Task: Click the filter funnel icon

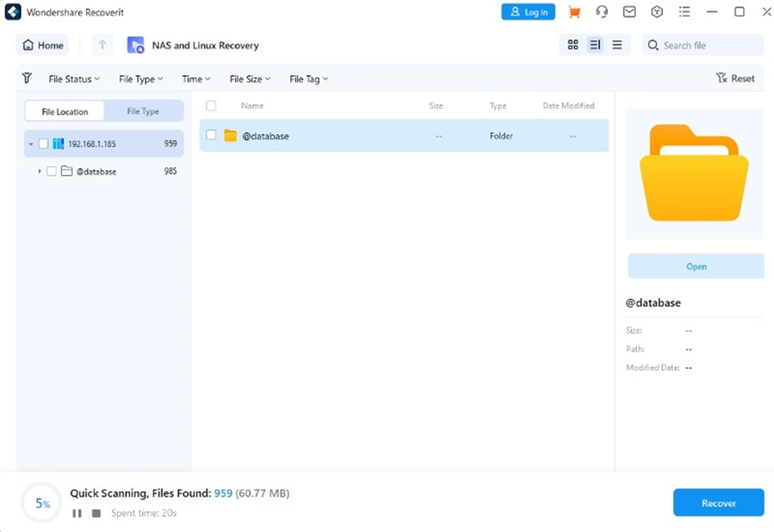Action: pos(27,79)
